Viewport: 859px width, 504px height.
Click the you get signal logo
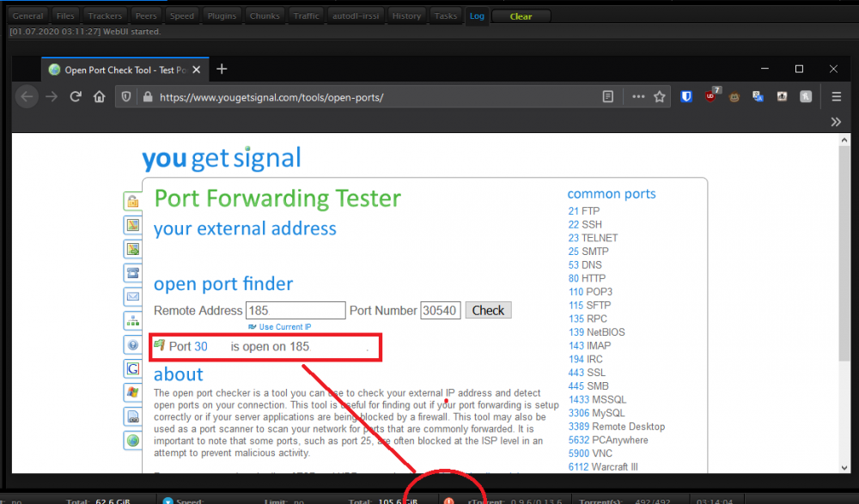[x=222, y=158]
